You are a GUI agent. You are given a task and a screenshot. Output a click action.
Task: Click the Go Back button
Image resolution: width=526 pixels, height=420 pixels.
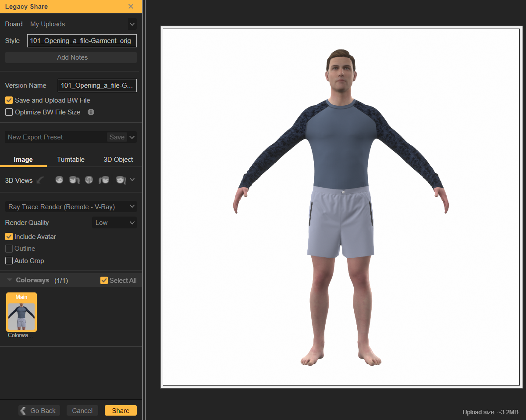(39, 411)
